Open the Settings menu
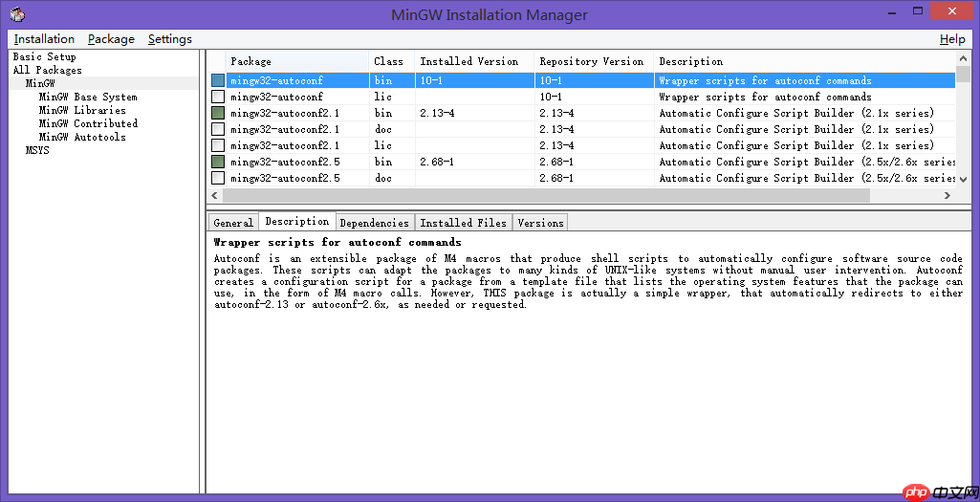This screenshot has width=980, height=502. [169, 39]
